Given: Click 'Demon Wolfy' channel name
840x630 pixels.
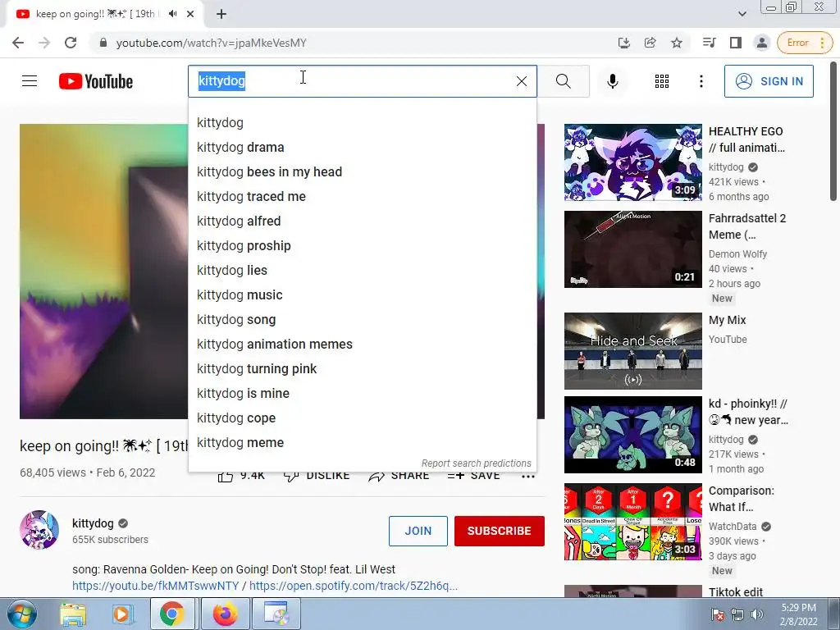Looking at the screenshot, I should click(737, 254).
